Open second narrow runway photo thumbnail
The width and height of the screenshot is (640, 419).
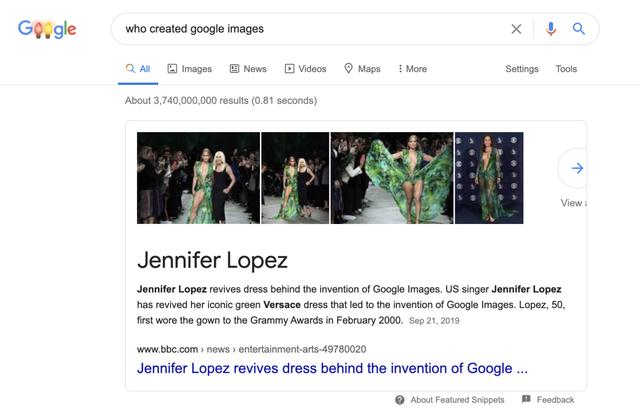pos(295,178)
